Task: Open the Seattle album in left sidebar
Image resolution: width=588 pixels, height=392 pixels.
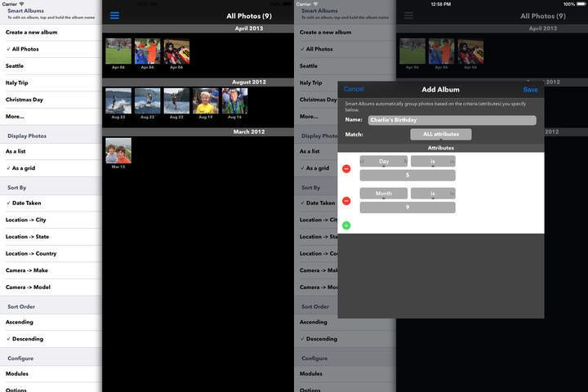Action: tap(15, 65)
